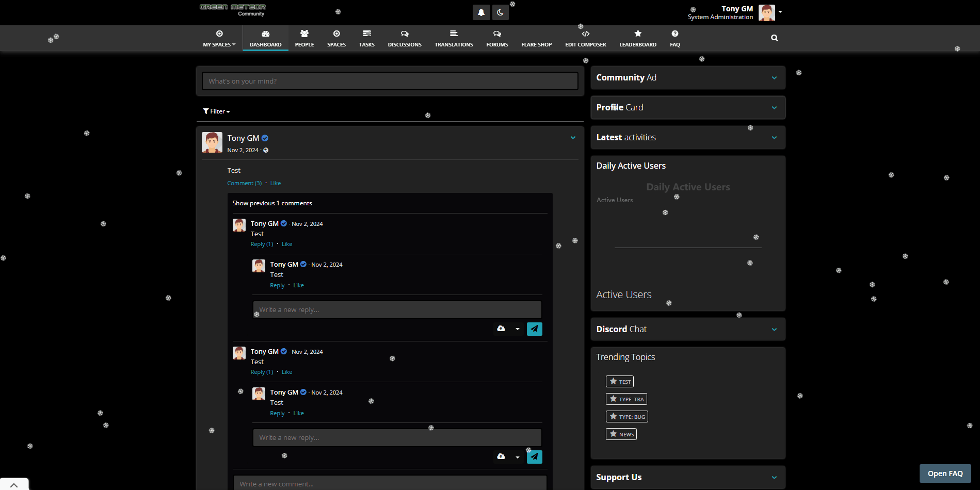The image size is (980, 490).
Task: Open the Tony GM account dropdown
Action: pos(780,12)
